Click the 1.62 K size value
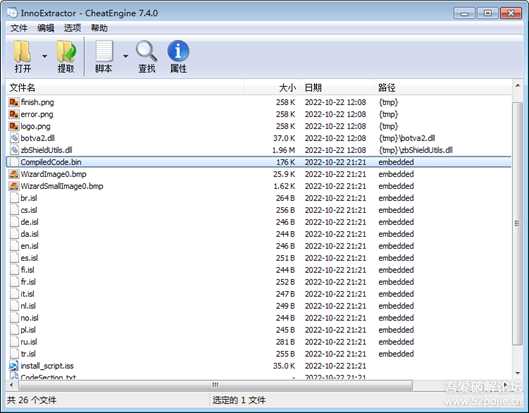The width and height of the screenshot is (529, 413). coord(284,186)
